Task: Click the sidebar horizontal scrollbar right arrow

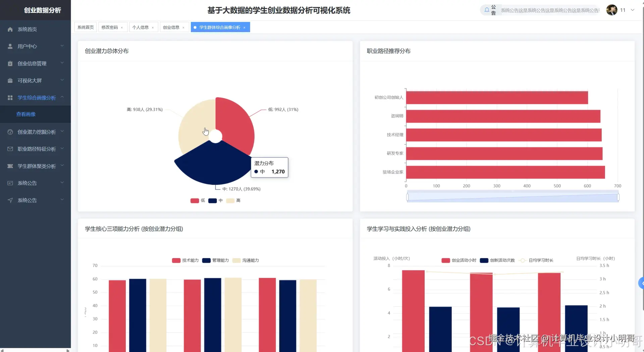Action: (x=68, y=350)
